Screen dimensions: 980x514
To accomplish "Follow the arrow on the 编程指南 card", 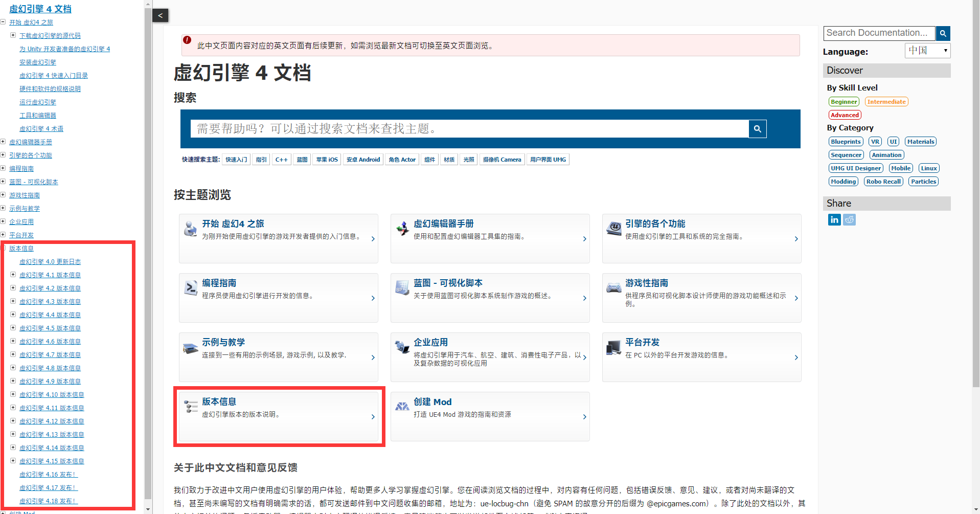I will [x=373, y=298].
